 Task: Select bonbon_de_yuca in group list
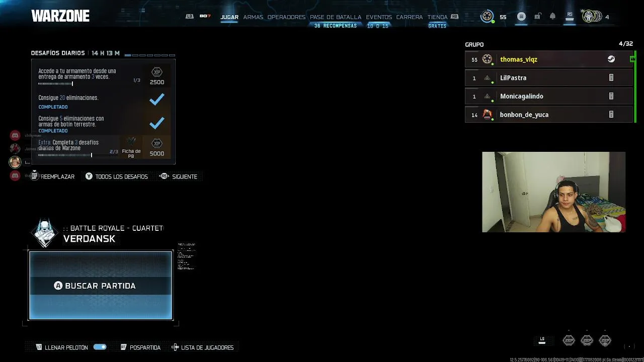pyautogui.click(x=549, y=115)
